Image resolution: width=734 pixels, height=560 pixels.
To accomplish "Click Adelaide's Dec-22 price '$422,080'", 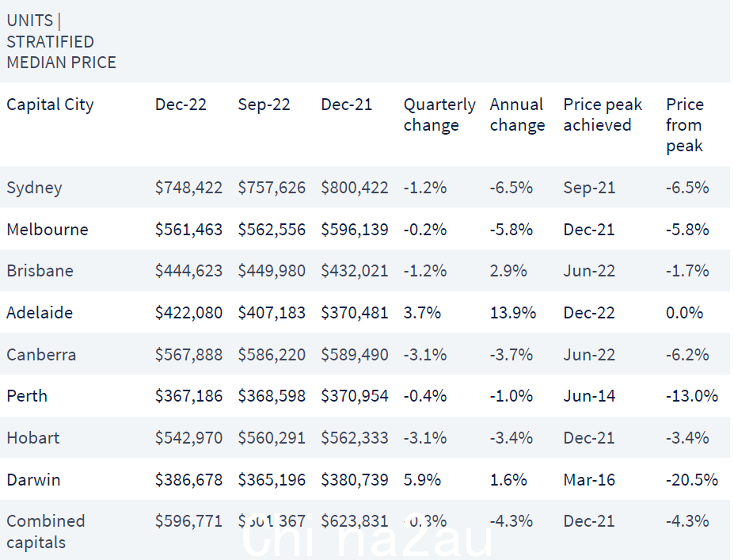I will tap(188, 312).
